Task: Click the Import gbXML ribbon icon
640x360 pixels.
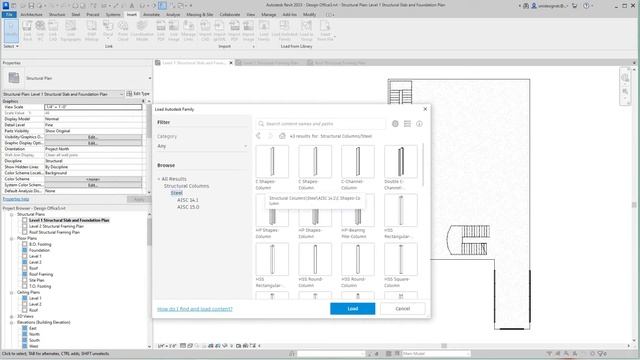Action: coord(219,31)
